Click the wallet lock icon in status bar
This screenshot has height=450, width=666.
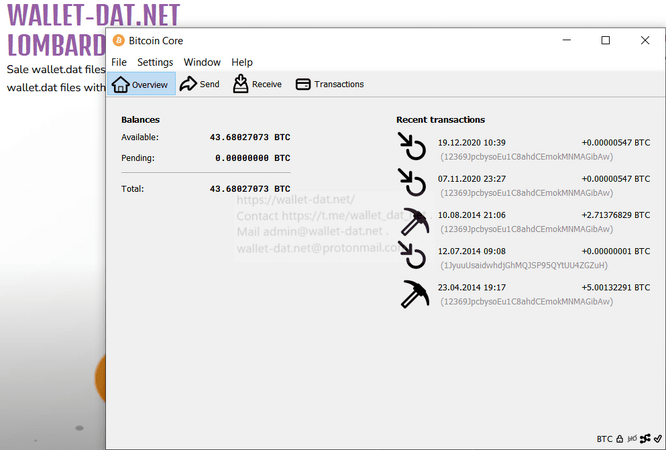pyautogui.click(x=620, y=439)
